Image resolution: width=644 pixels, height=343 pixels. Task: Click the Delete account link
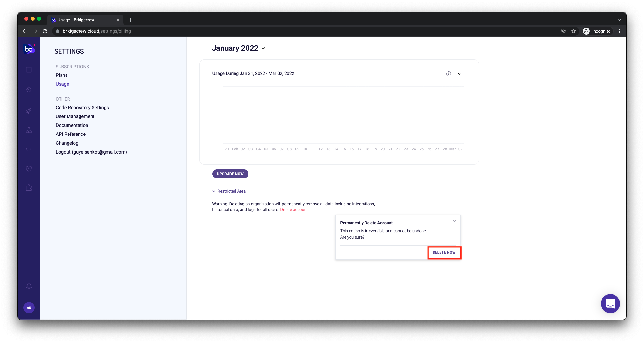pyautogui.click(x=294, y=210)
